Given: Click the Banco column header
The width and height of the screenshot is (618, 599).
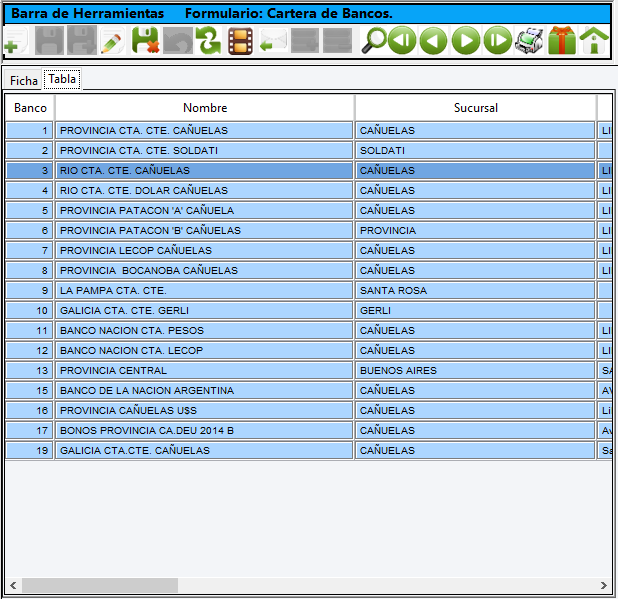Looking at the screenshot, I should click(x=30, y=108).
